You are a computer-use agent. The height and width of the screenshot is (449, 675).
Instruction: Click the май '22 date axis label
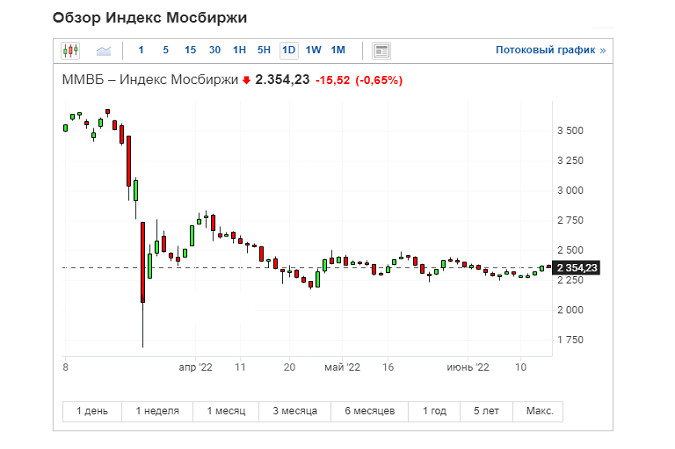342,367
